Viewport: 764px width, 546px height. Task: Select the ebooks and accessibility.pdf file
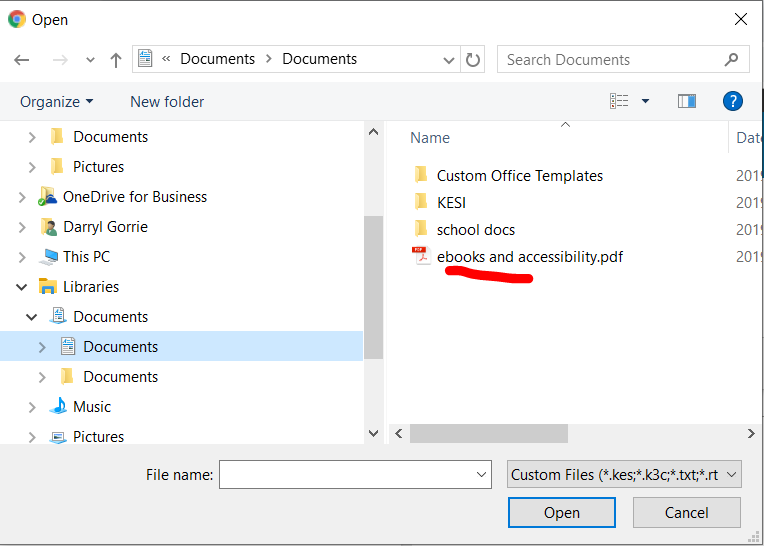530,257
